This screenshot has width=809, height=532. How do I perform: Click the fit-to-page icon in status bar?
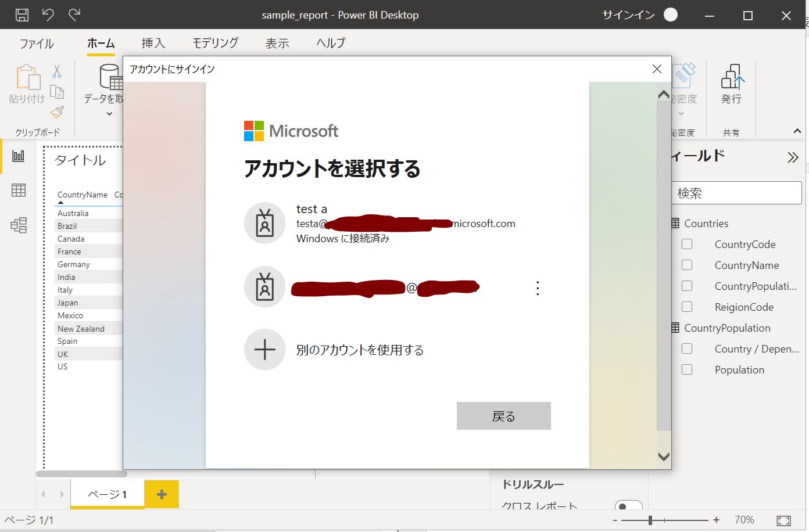[x=783, y=521]
